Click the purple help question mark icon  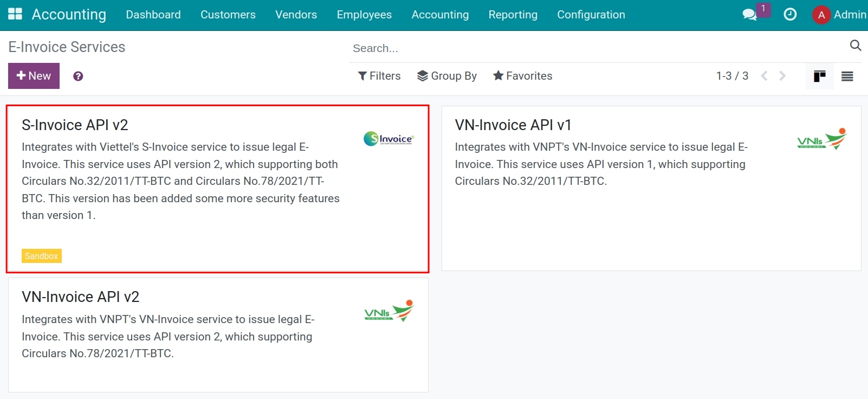78,76
